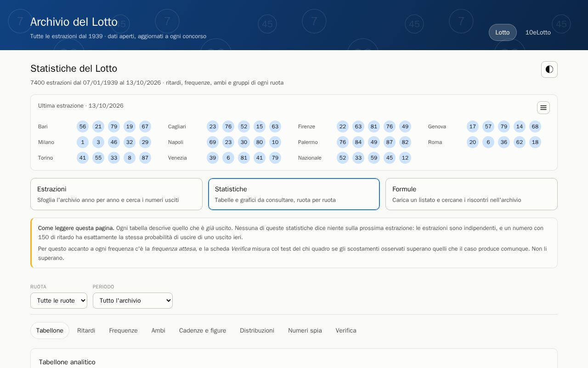
Task: Switch to the Frequenze tab
Action: click(123, 330)
